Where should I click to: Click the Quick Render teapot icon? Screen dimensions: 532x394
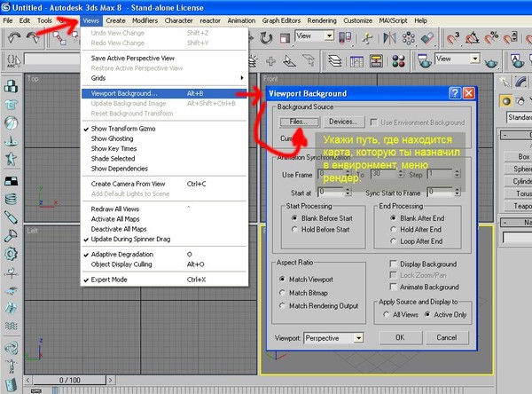[491, 62]
